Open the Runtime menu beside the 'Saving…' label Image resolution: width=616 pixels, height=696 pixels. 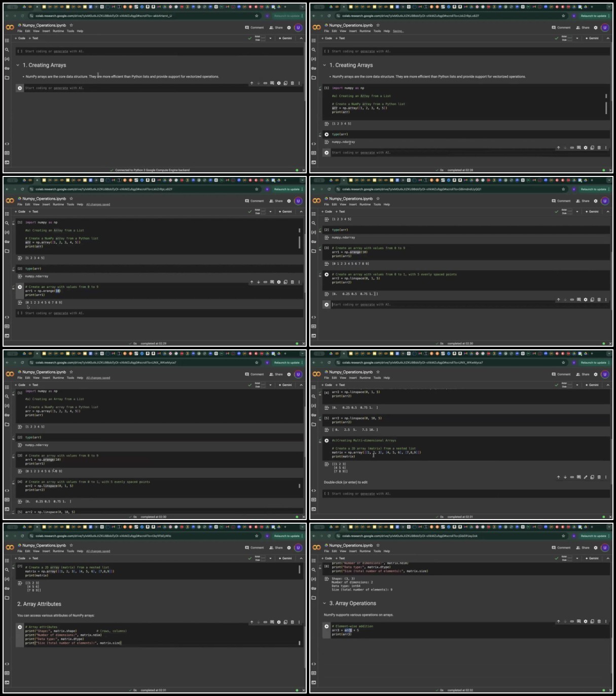point(365,31)
